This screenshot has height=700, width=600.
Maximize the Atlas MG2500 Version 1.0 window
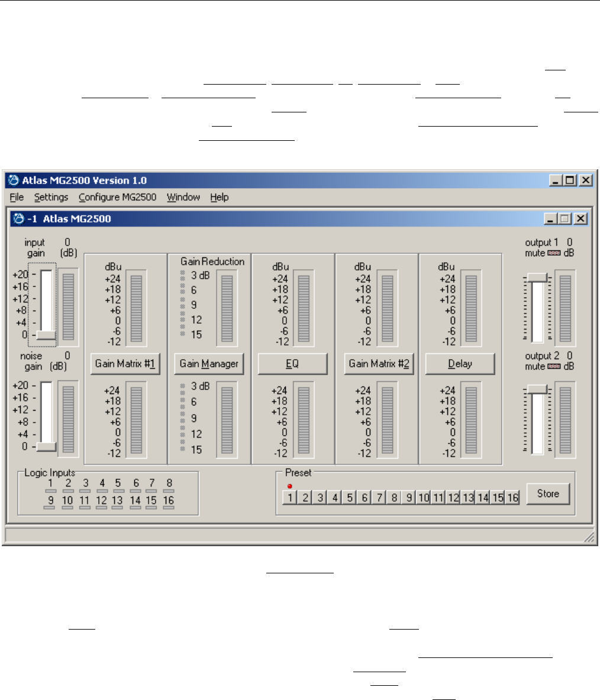point(570,180)
